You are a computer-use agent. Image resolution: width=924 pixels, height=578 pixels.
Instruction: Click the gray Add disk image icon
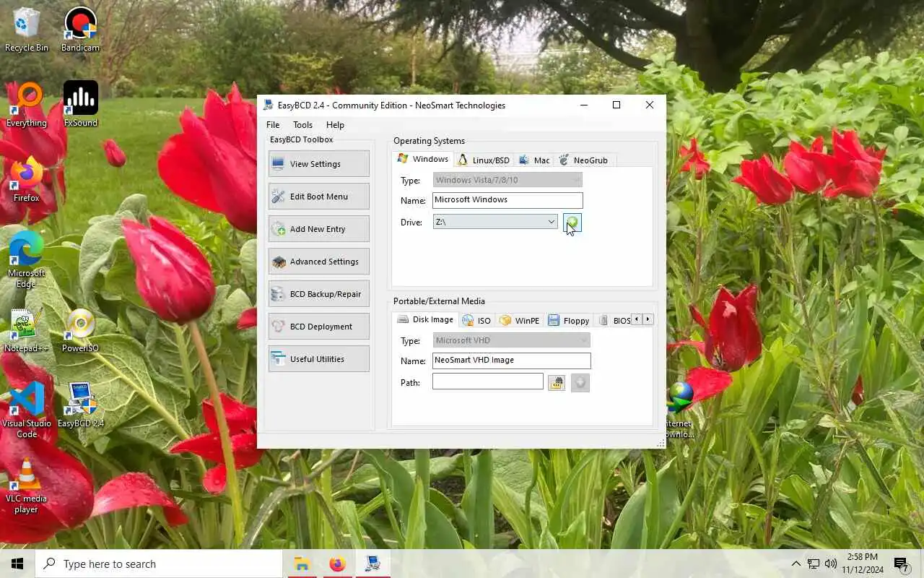[x=580, y=383]
